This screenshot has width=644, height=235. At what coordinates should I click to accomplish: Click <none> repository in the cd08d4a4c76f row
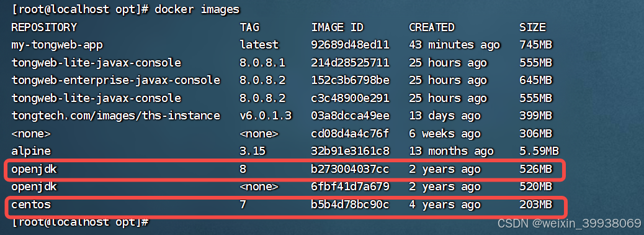[x=31, y=134]
